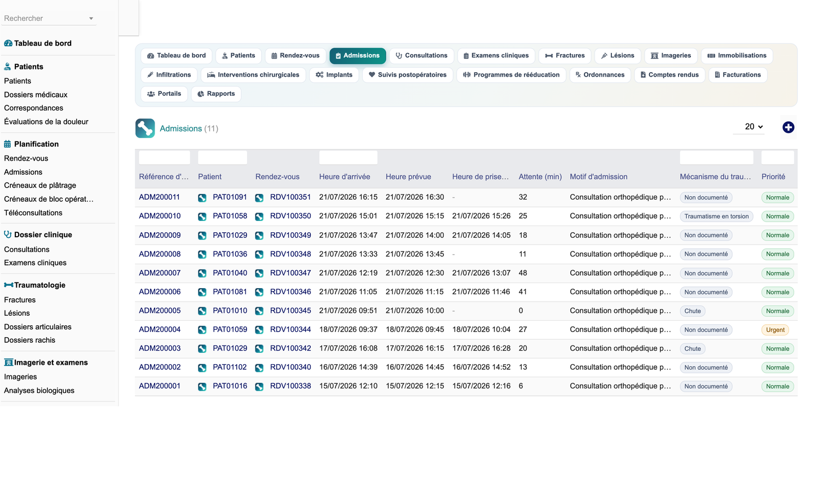
Task: Click the add new admission plus icon
Action: click(788, 127)
